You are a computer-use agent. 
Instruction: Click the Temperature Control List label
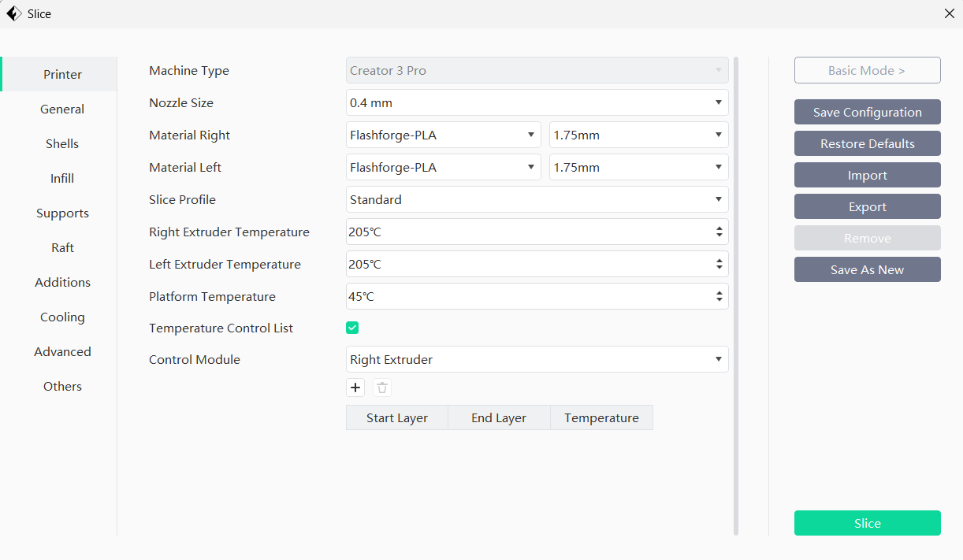[x=221, y=328]
